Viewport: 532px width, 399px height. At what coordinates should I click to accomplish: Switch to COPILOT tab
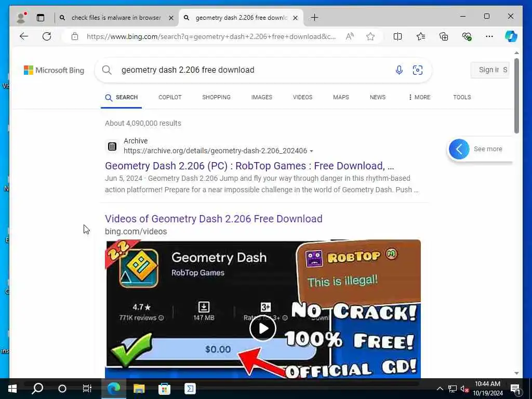170,97
